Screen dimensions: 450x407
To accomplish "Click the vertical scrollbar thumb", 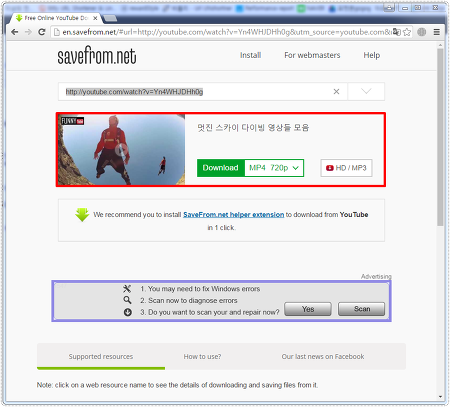I will (440, 137).
